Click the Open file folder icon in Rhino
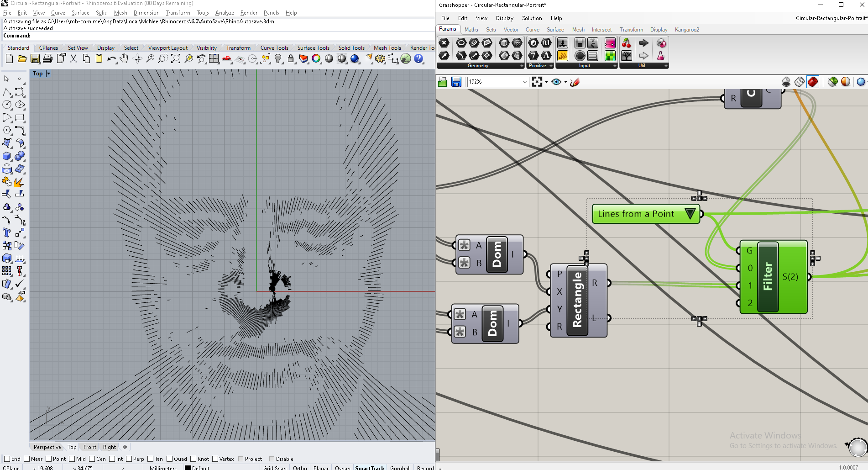The height and width of the screenshot is (470, 868). [x=22, y=58]
